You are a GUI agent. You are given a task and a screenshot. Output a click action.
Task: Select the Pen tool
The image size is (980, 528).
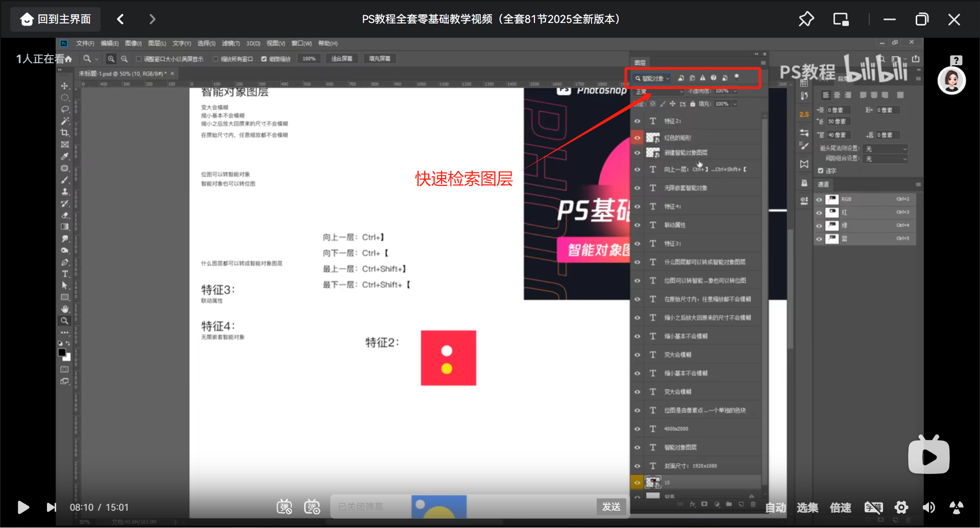pos(65,262)
